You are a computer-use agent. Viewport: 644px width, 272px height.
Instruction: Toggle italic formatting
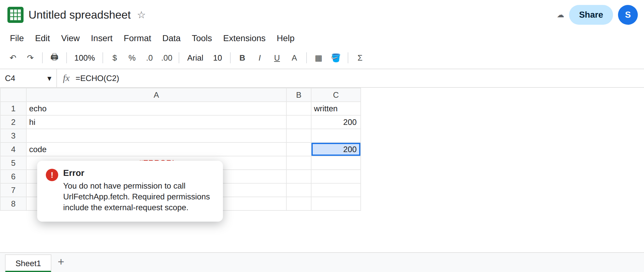[259, 58]
